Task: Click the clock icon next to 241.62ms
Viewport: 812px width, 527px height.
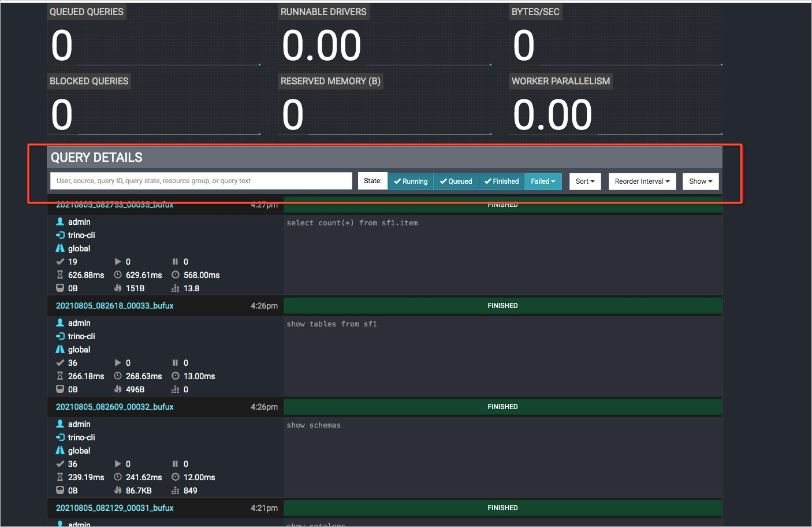Action: 118,477
